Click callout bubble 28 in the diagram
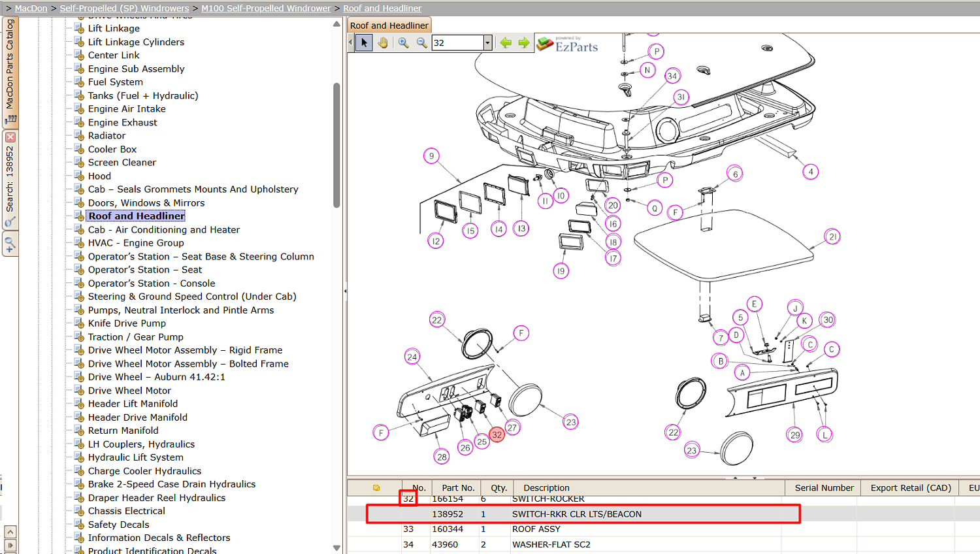Screen dimensions: 980x554 tap(442, 457)
